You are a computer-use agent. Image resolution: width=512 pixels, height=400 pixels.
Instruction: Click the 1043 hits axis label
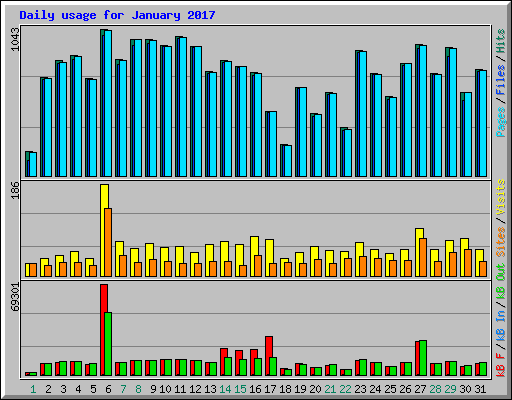15,39
